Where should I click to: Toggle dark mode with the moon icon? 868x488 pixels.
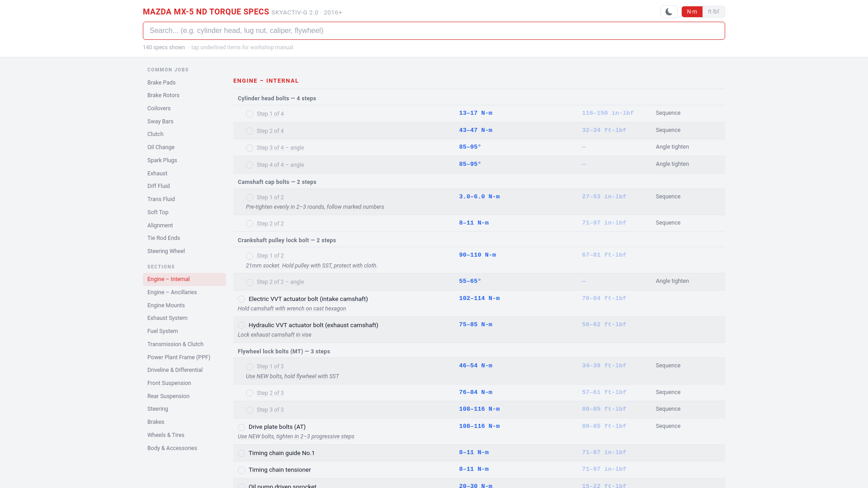pyautogui.click(x=669, y=12)
